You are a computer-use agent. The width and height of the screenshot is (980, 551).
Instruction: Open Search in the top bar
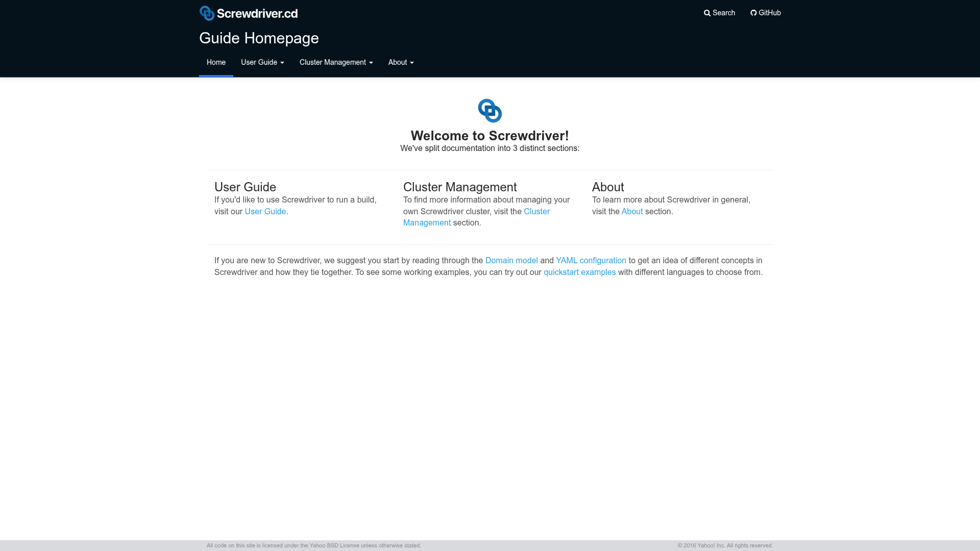[719, 13]
